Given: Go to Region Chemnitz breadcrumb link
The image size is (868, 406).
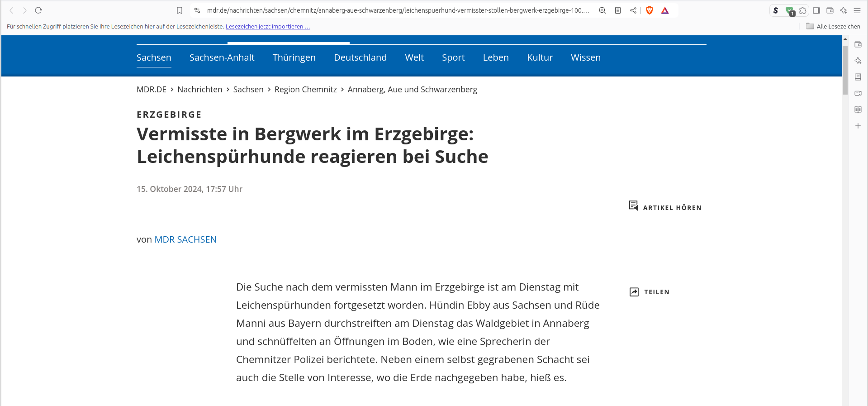Looking at the screenshot, I should pos(306,90).
